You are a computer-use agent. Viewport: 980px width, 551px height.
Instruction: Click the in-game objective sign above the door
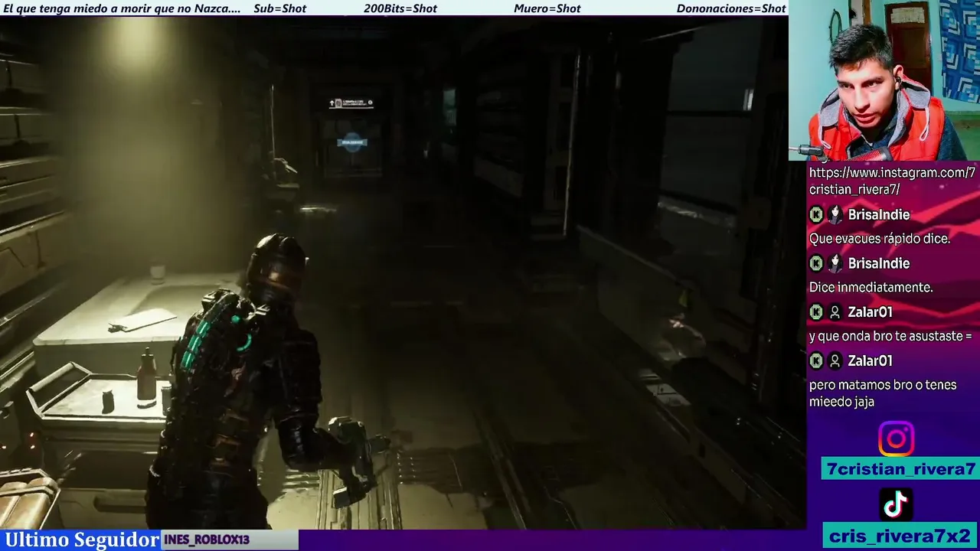351,103
